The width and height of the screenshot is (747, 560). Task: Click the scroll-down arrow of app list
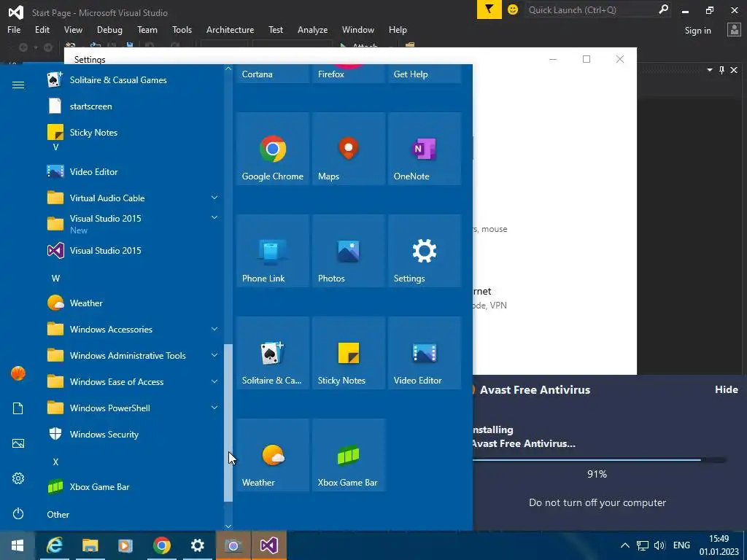tap(228, 526)
